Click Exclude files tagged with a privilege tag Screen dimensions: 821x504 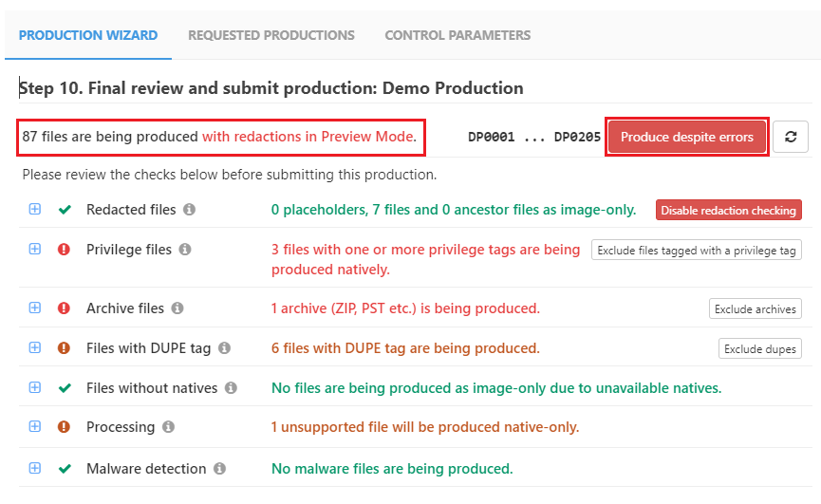click(697, 251)
